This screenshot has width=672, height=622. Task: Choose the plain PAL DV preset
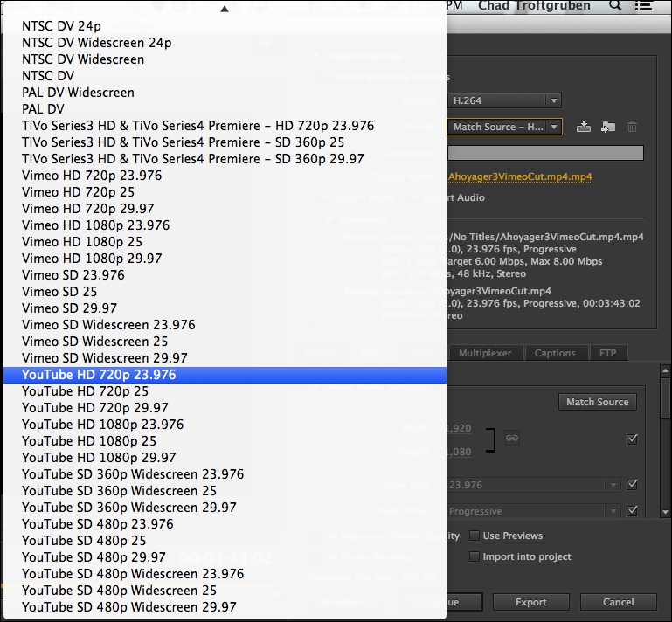[225, 109]
